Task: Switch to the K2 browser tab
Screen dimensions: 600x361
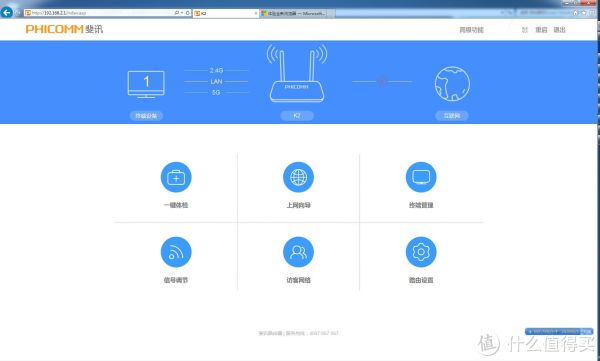Action: (x=225, y=13)
